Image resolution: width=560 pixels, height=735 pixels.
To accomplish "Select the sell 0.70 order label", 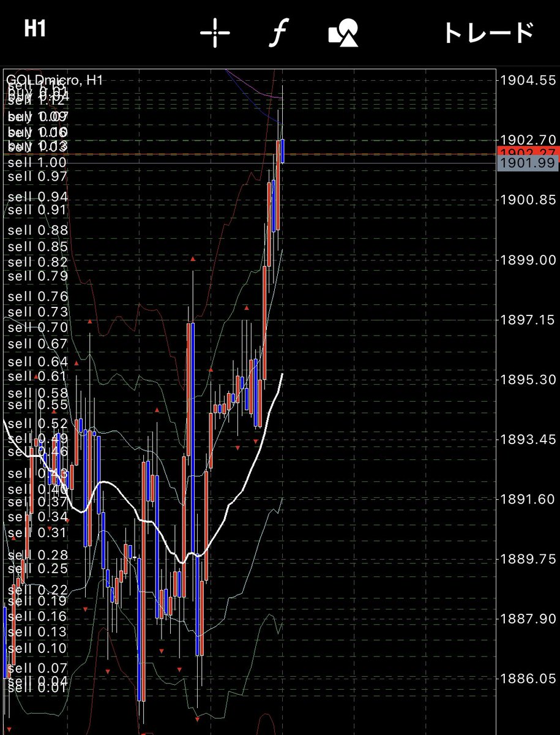I will pyautogui.click(x=37, y=327).
